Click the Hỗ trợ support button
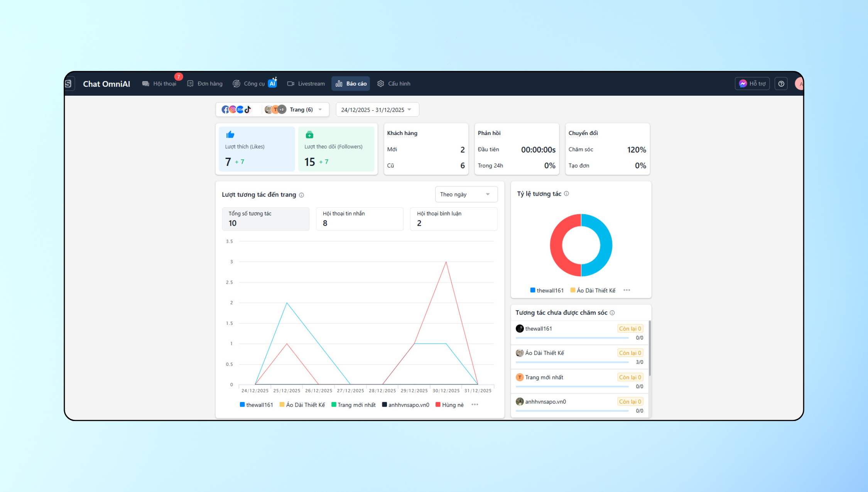The height and width of the screenshot is (492, 868). click(752, 84)
